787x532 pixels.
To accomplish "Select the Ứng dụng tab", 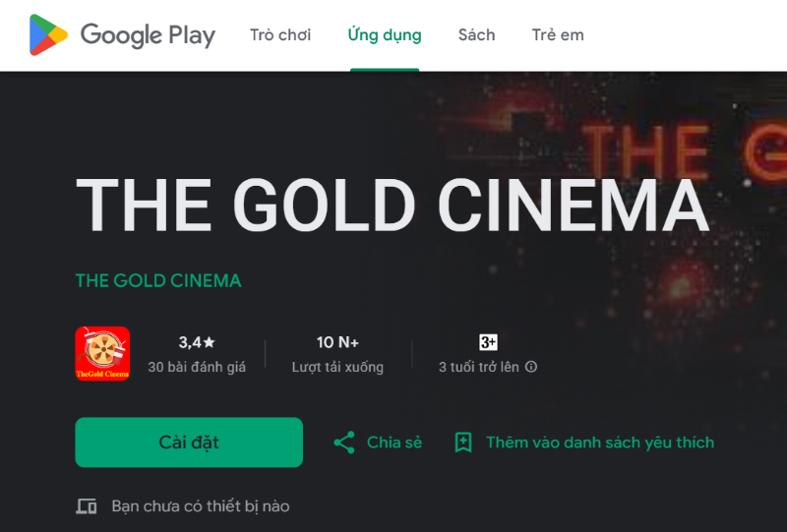I will point(385,35).
